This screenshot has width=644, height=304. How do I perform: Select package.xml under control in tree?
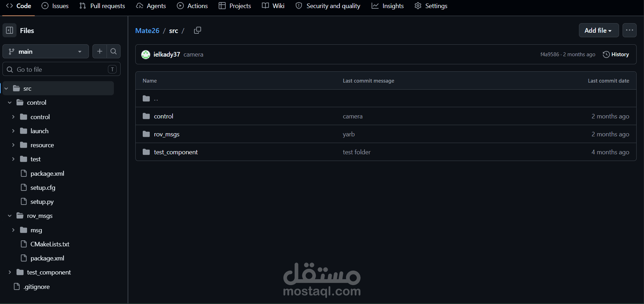47,174
